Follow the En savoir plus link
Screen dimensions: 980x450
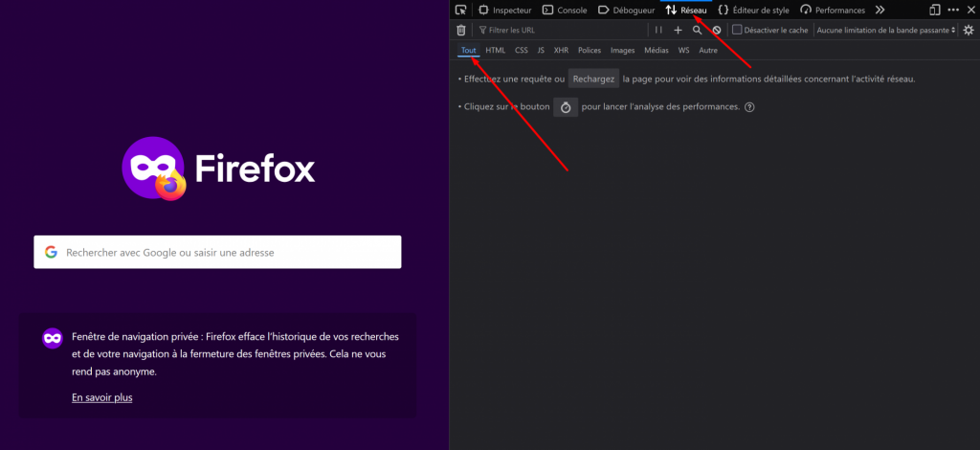102,397
